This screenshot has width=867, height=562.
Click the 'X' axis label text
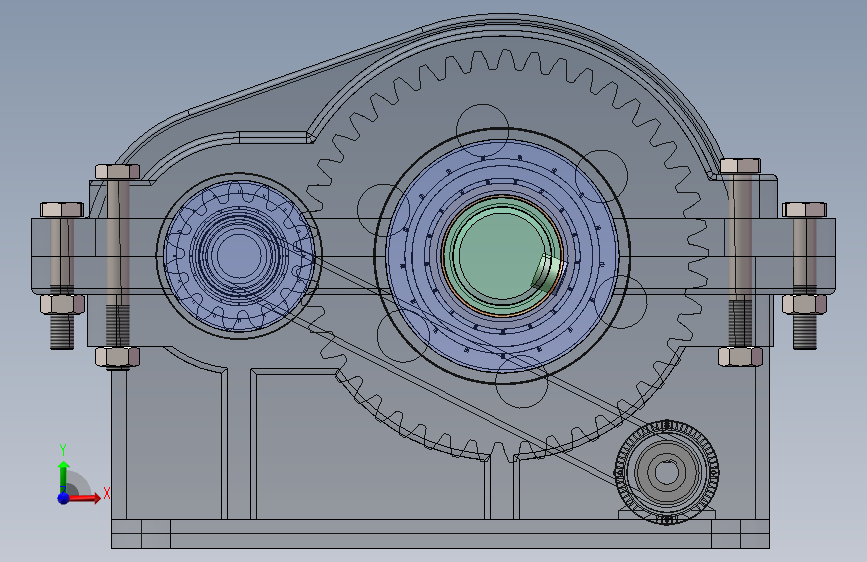[107, 493]
